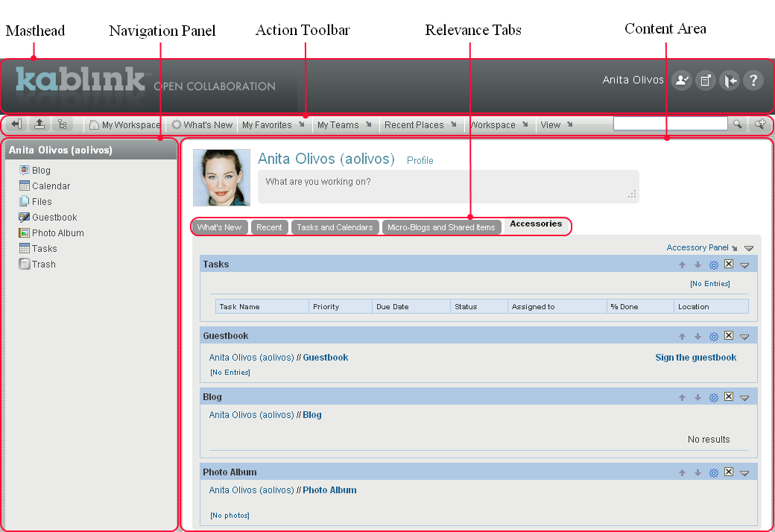Click the Task Name column header
Viewport: 775px width, 532px height.
[x=262, y=306]
